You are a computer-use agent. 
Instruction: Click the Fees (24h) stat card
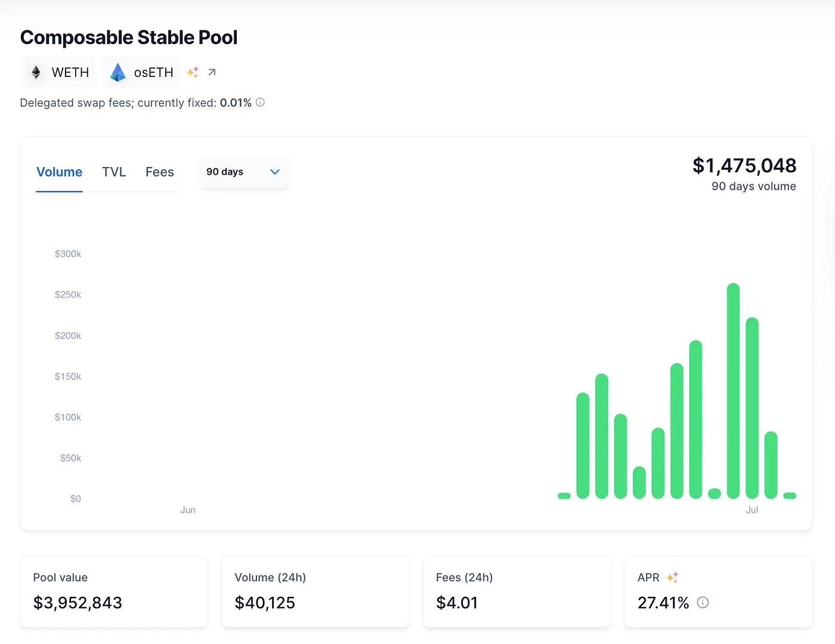tap(517, 591)
